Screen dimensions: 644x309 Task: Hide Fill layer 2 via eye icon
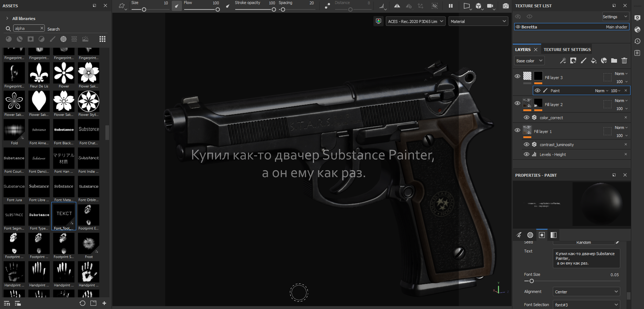[x=517, y=103]
